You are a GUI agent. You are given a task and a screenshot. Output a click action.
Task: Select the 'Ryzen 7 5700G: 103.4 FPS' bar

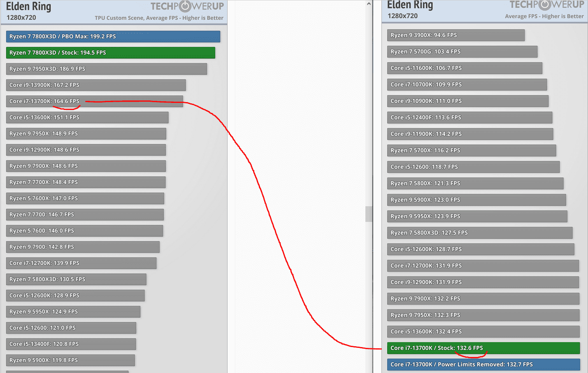coord(462,51)
